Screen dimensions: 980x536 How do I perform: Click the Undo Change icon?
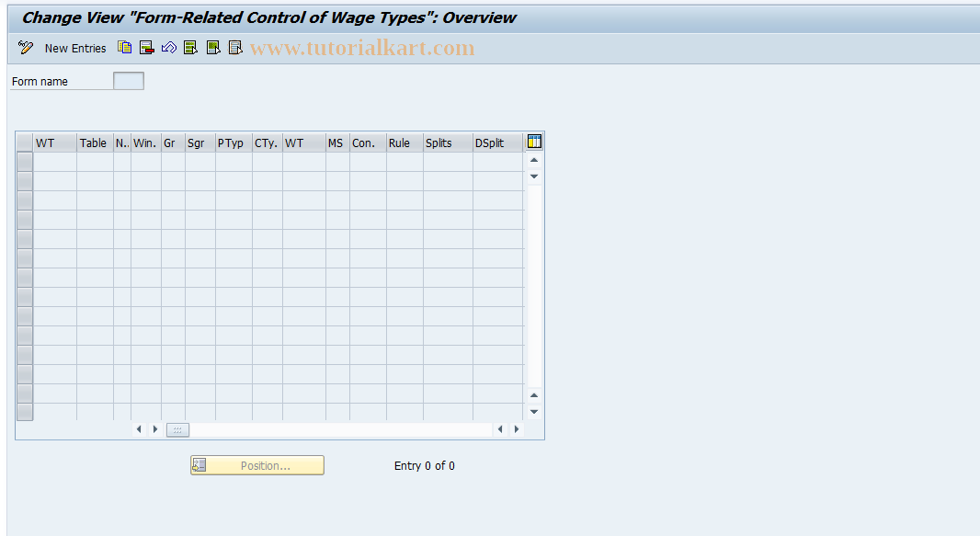[169, 48]
